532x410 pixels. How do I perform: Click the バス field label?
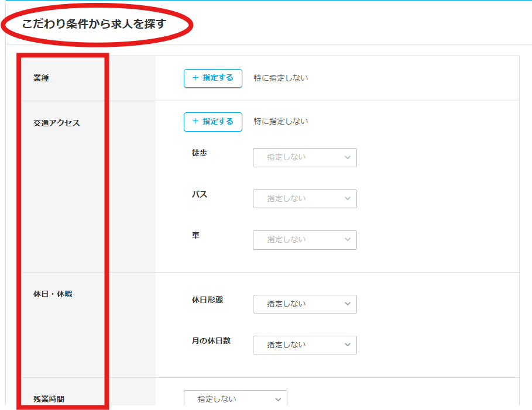[x=200, y=195]
